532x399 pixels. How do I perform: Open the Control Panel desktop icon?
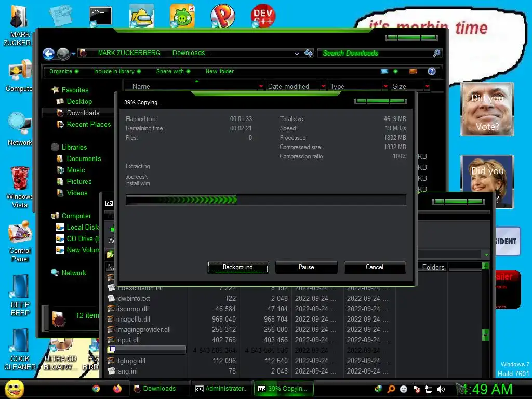[x=20, y=242]
